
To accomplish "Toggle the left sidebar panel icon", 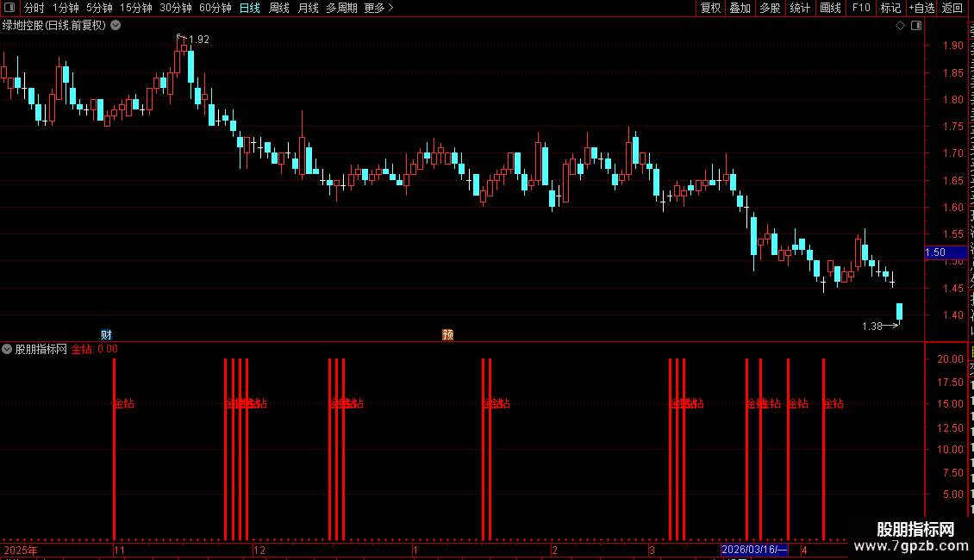I will [x=9, y=8].
